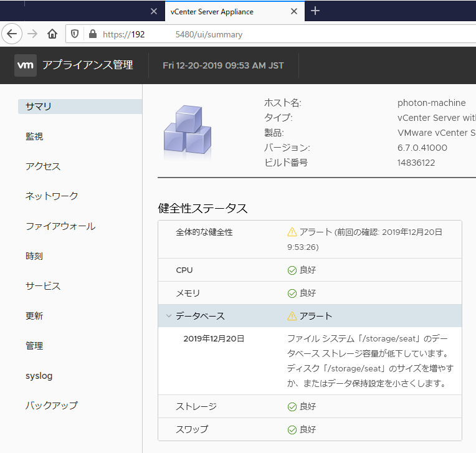Screen dimensions: 476x453
Task: Select the vCenter Server Appliance tab
Action: tap(235, 11)
